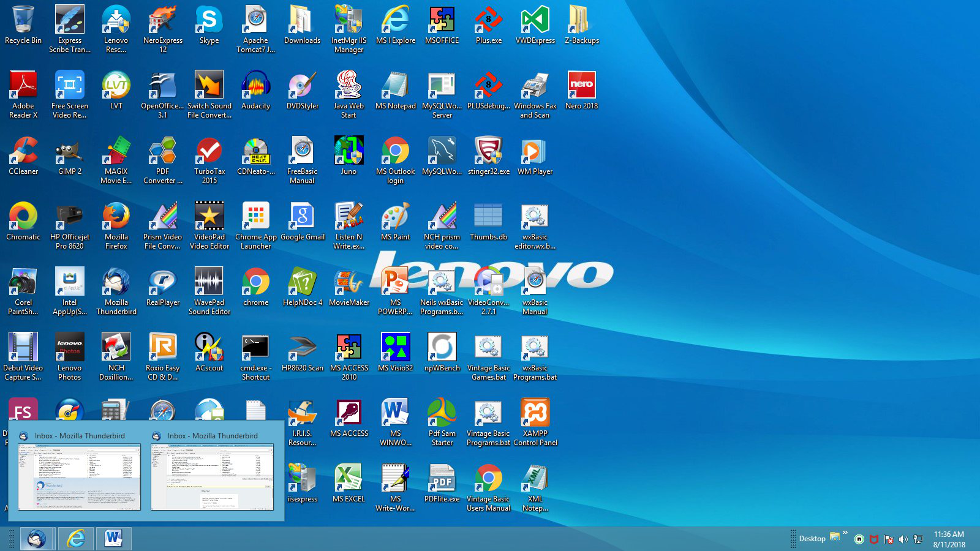
Task: Open Vintage Basic Users Manual icon
Action: [489, 488]
